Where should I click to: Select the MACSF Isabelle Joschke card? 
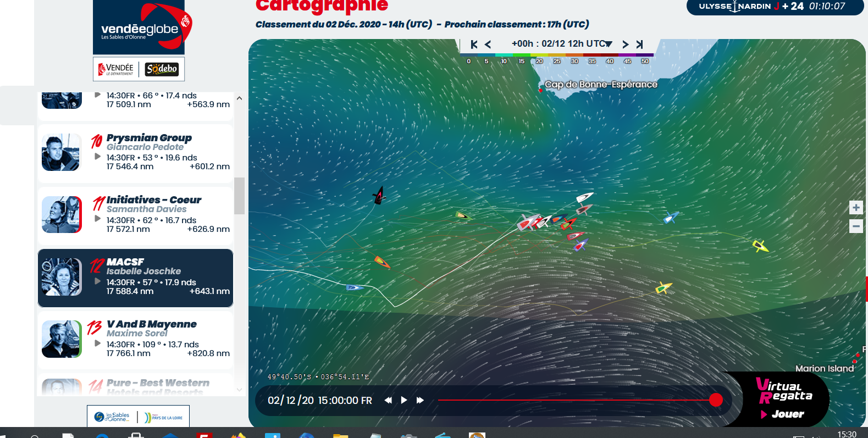[x=135, y=278]
